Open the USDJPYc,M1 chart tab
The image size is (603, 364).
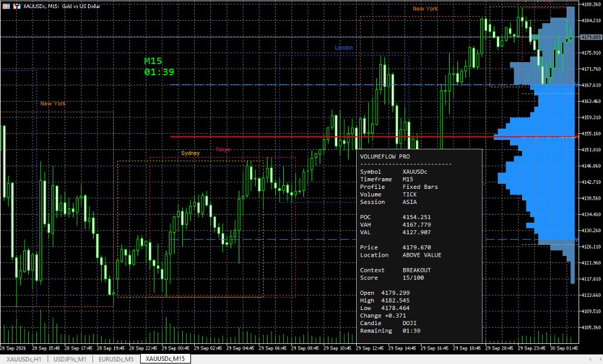[70, 359]
